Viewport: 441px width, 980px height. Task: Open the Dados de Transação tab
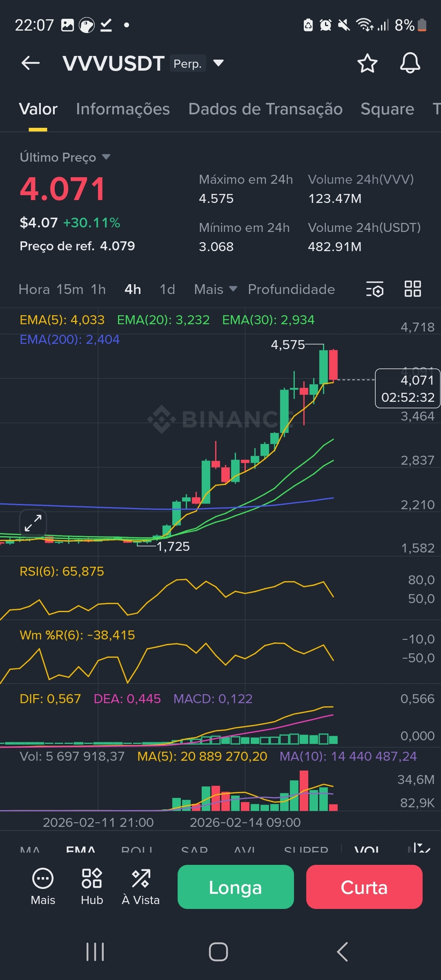(x=265, y=109)
